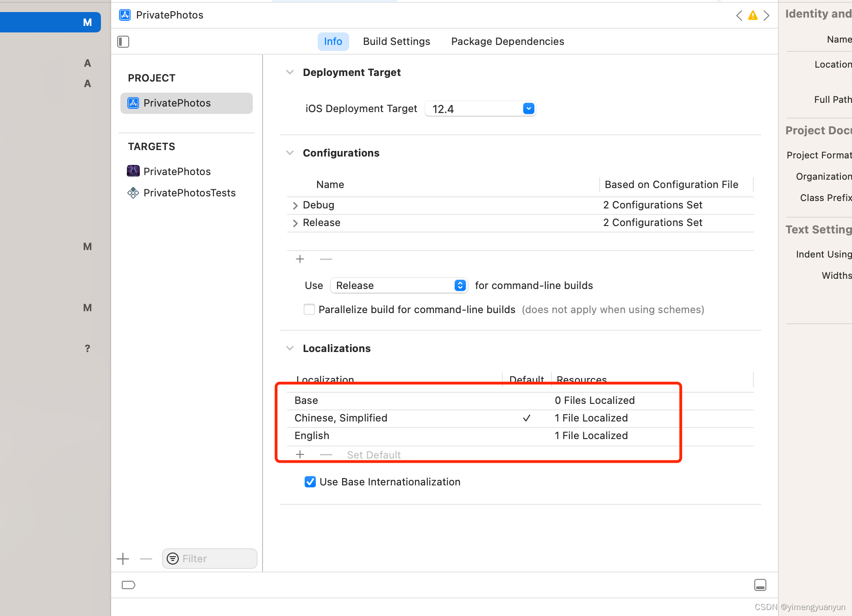The width and height of the screenshot is (852, 616).
Task: Add a new localization with the plus icon
Action: coord(300,454)
